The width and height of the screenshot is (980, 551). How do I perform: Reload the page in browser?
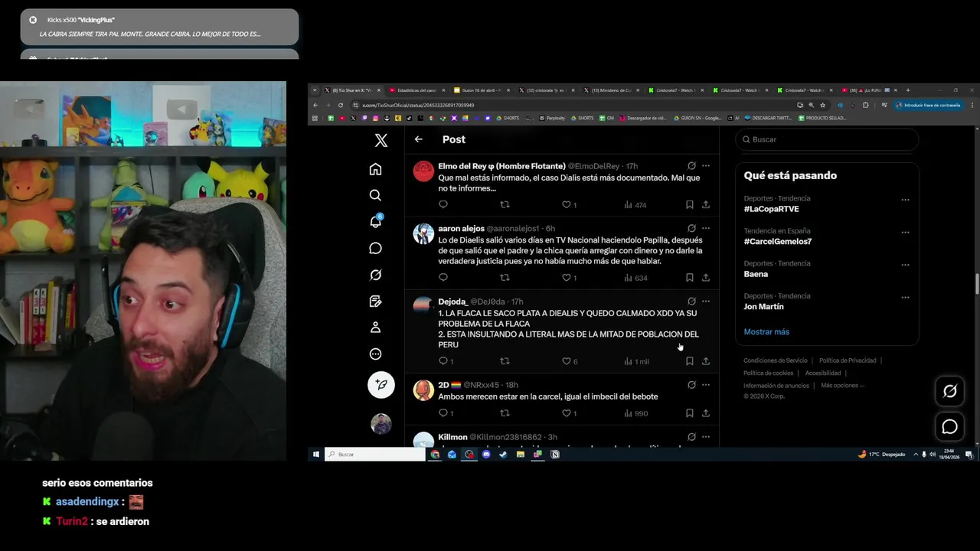341,105
